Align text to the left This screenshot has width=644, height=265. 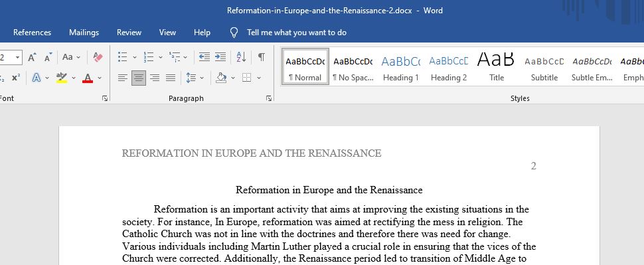pyautogui.click(x=122, y=78)
